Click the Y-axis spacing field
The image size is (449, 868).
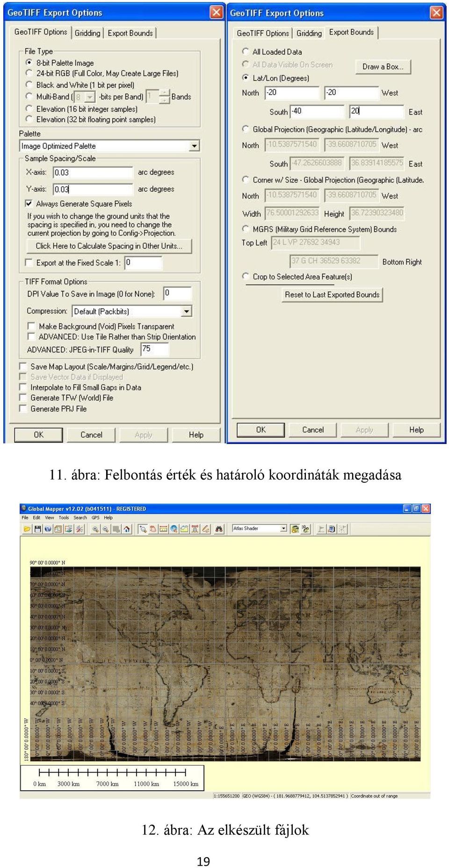click(93, 189)
